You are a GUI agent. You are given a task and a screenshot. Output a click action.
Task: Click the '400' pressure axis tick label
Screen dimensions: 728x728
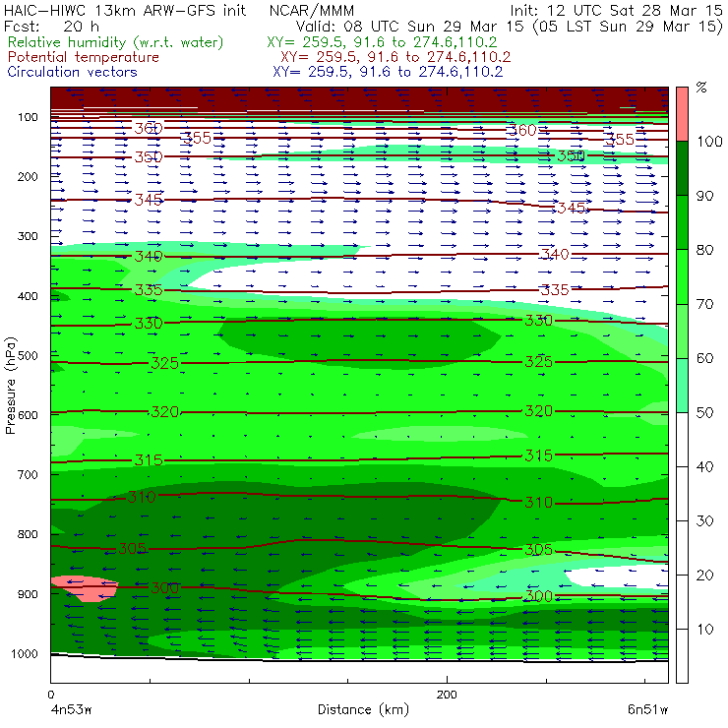point(28,296)
